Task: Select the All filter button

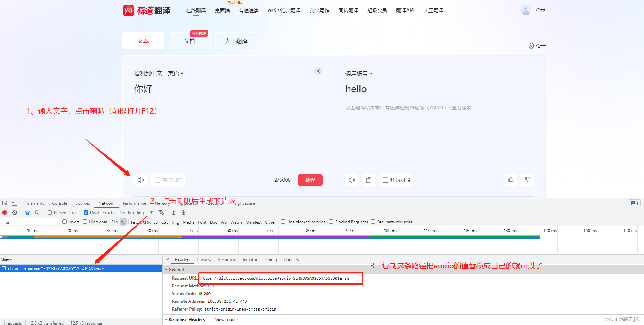Action: coord(123,222)
